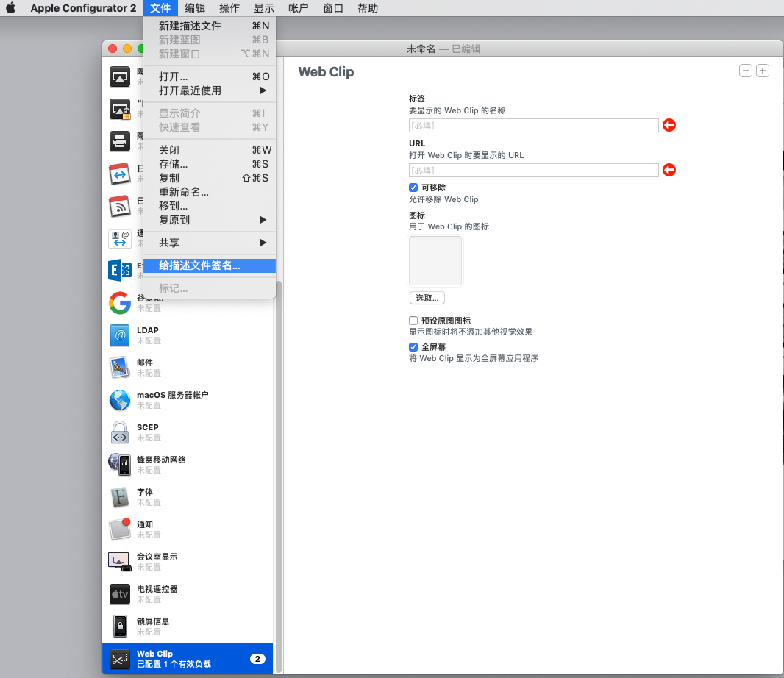784x678 pixels.
Task: Select the SCEP payload row text
Action: click(148, 427)
